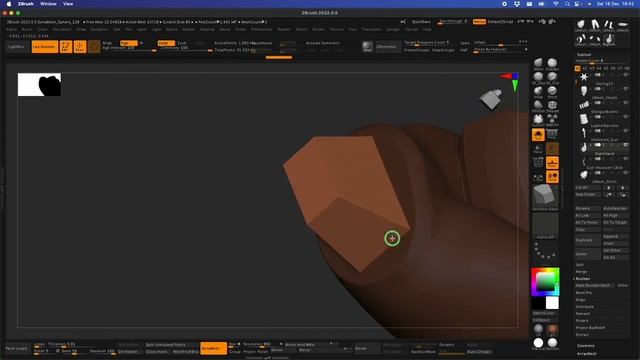Click the Rename subtool button
640x360 pixels.
[587, 209]
